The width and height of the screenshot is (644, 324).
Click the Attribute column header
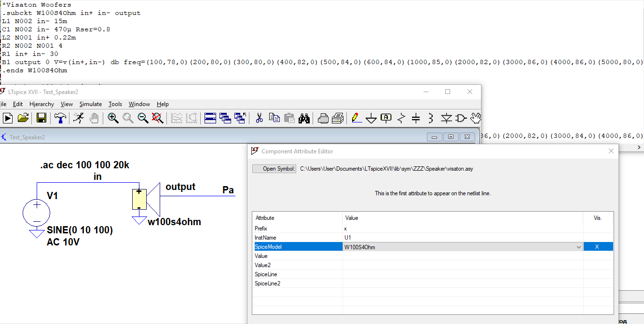(x=297, y=218)
